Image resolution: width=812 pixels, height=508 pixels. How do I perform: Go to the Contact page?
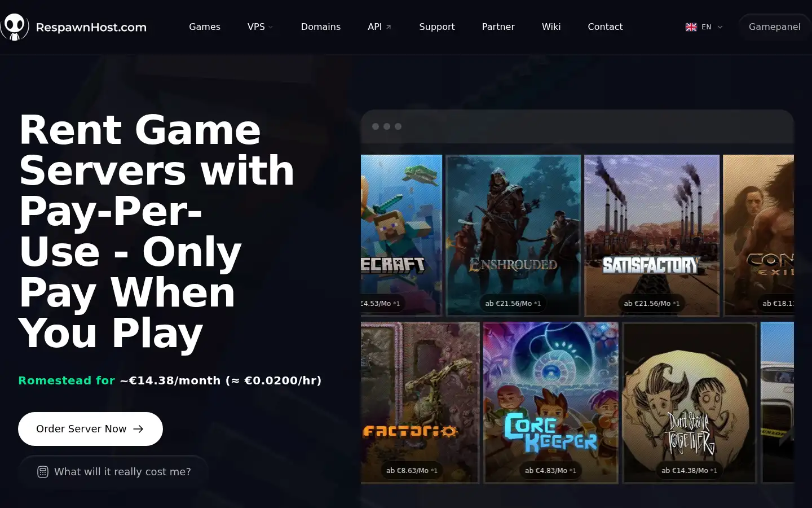[605, 27]
